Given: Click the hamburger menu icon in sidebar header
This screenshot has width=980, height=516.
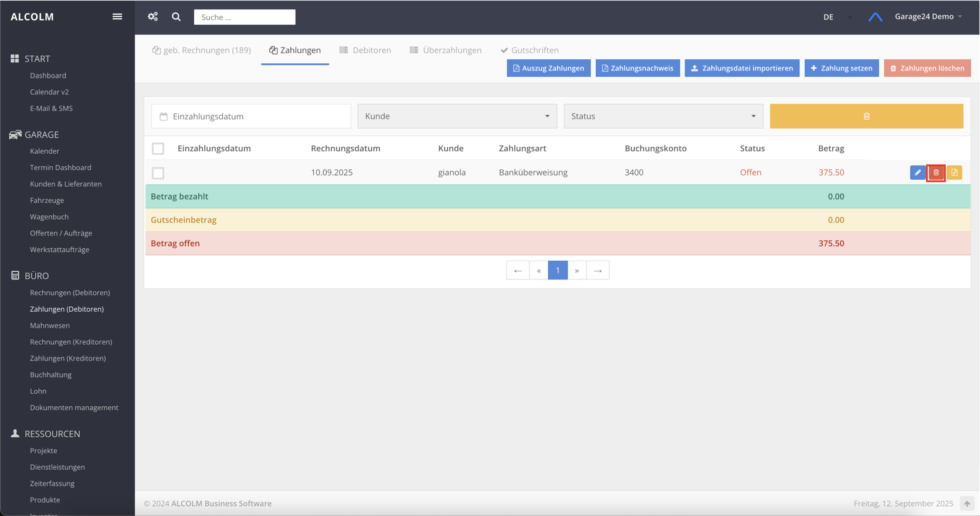Looking at the screenshot, I should [x=117, y=16].
